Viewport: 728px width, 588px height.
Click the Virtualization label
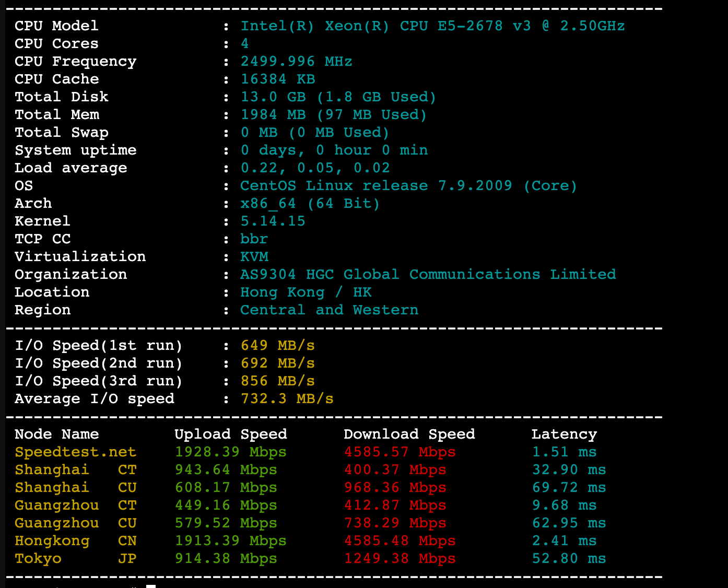coord(80,257)
